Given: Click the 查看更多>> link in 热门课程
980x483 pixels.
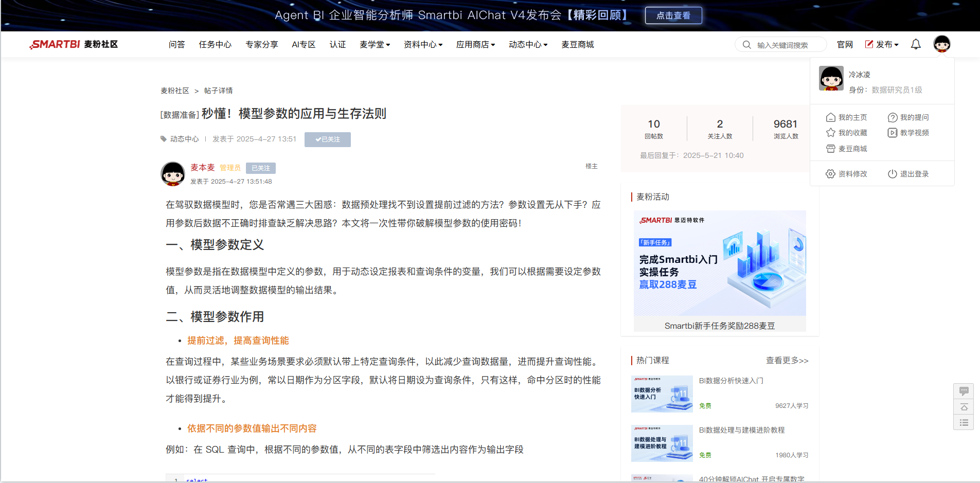Looking at the screenshot, I should (787, 361).
